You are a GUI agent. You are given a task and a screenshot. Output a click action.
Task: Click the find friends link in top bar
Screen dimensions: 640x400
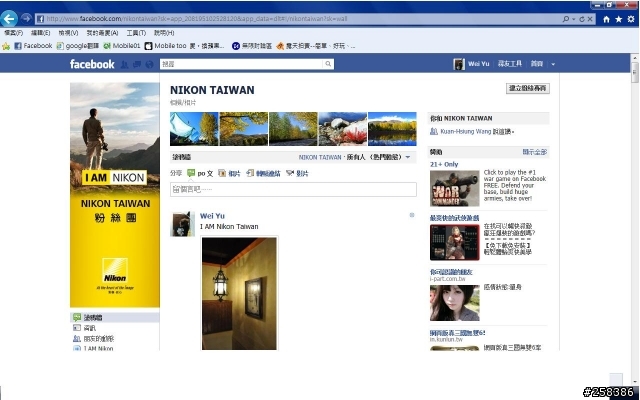510,64
